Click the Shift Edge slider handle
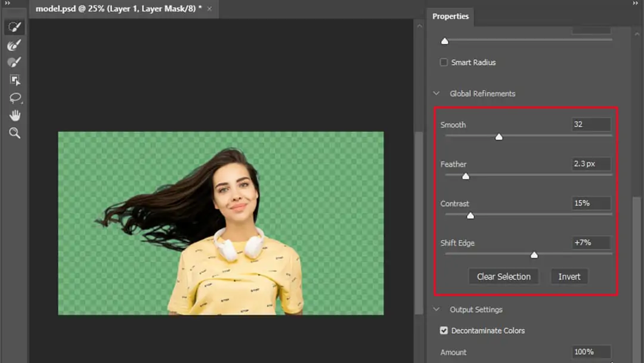Viewport: 644px width, 363px height. point(534,256)
